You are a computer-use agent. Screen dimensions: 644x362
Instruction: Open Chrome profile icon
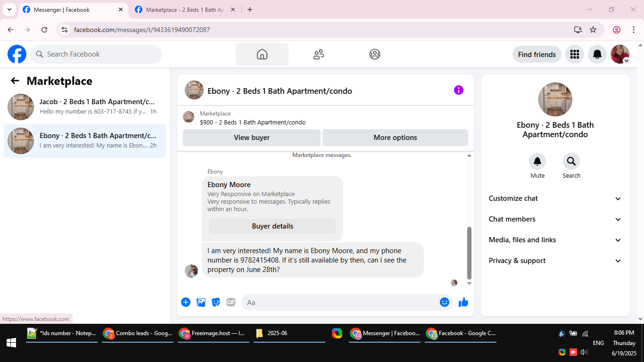[x=617, y=30]
